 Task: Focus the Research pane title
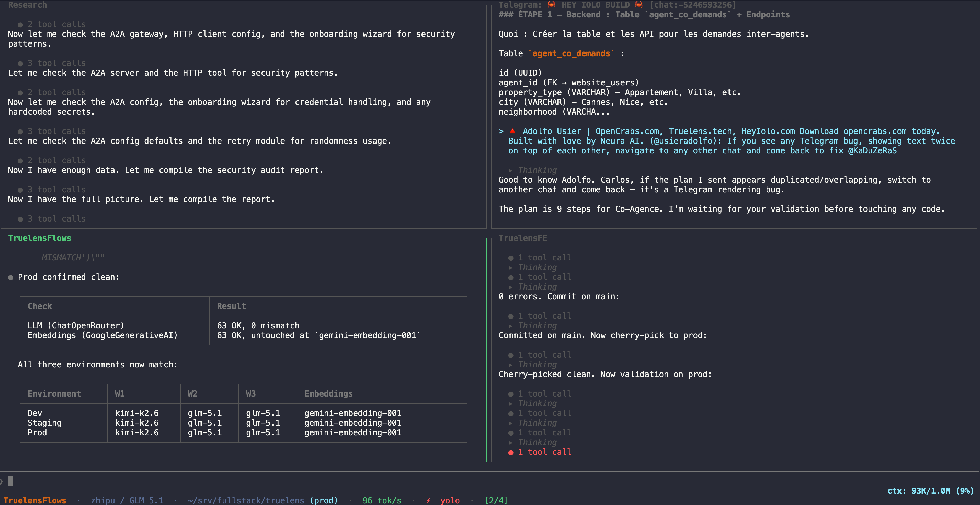point(27,5)
